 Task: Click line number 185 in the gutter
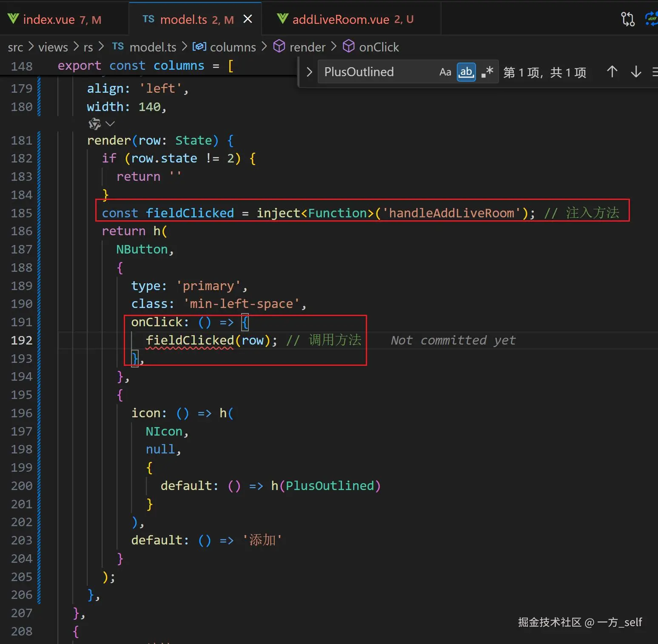point(22,213)
